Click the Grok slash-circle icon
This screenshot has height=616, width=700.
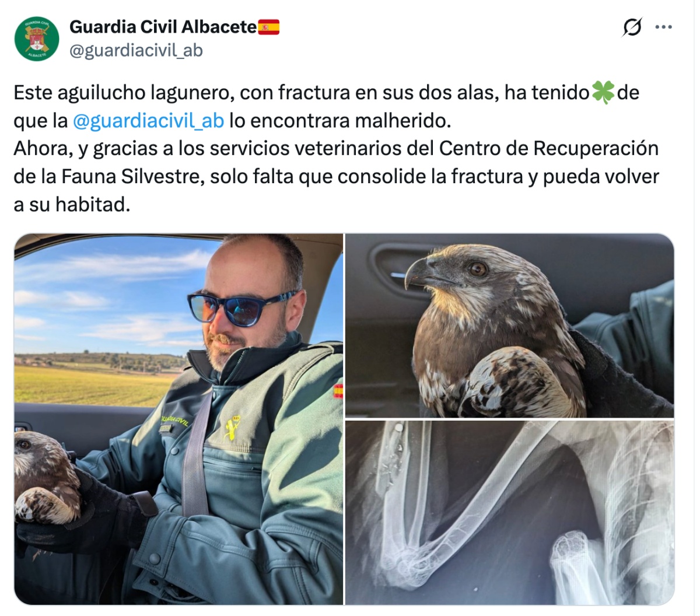(x=632, y=27)
